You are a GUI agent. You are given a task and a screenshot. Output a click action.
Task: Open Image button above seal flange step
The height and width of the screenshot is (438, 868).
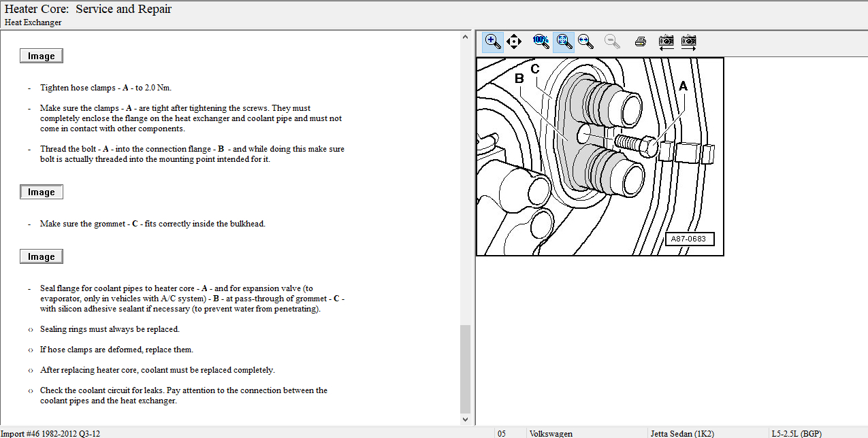click(x=42, y=256)
